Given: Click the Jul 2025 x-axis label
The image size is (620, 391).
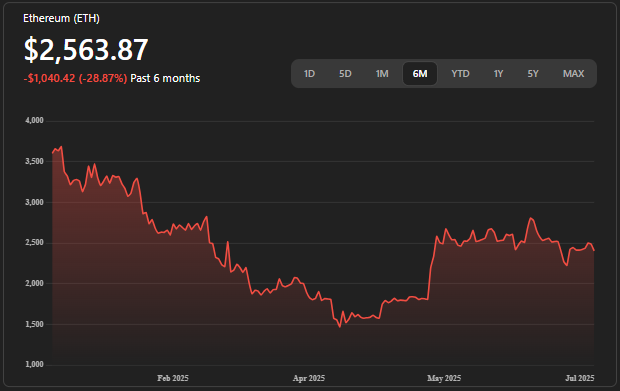Looking at the screenshot, I should click(580, 378).
